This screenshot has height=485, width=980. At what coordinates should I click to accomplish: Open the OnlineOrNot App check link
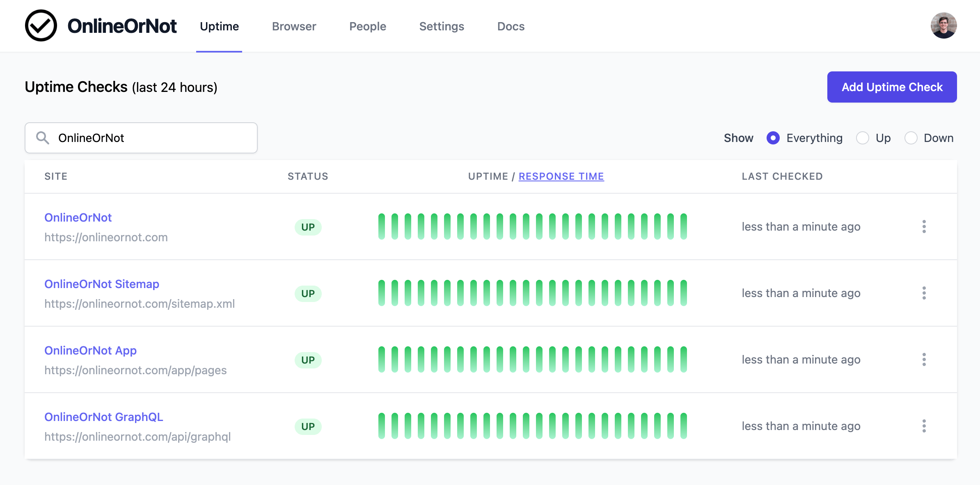[x=90, y=350]
